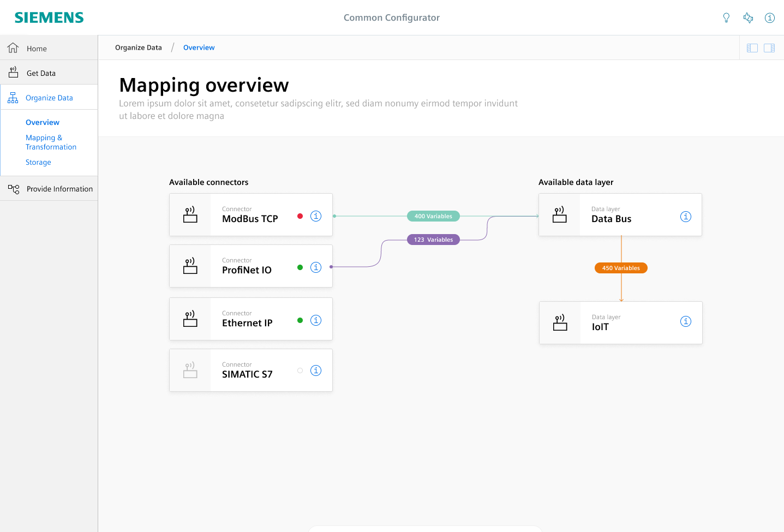Click the 400 Variables connection badge
This screenshot has height=532, width=784.
click(x=433, y=216)
